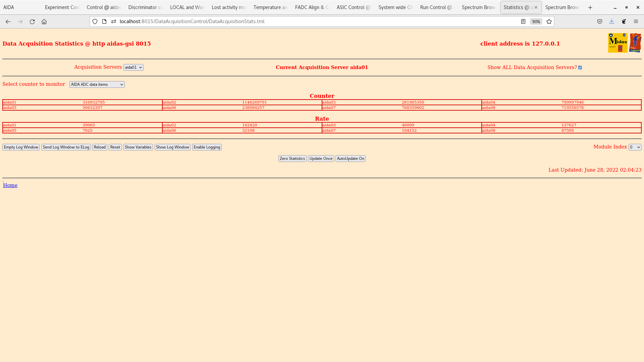Click the browser reload icon

pyautogui.click(x=32, y=21)
